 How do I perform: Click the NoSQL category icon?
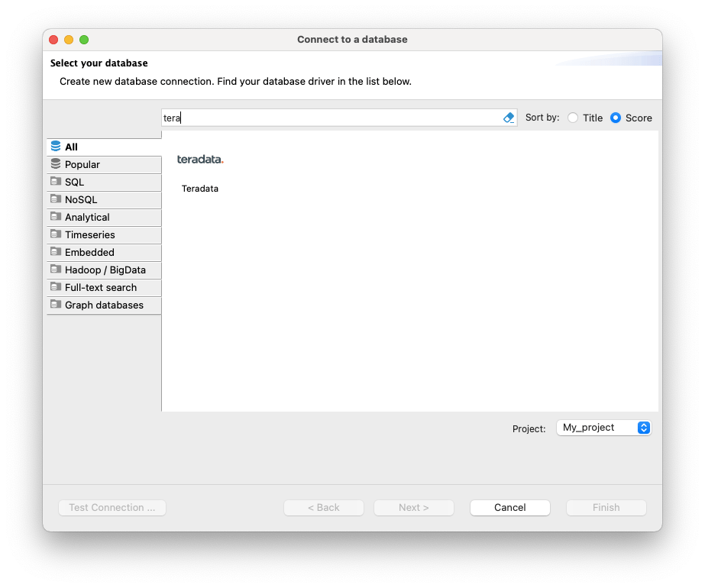point(56,199)
